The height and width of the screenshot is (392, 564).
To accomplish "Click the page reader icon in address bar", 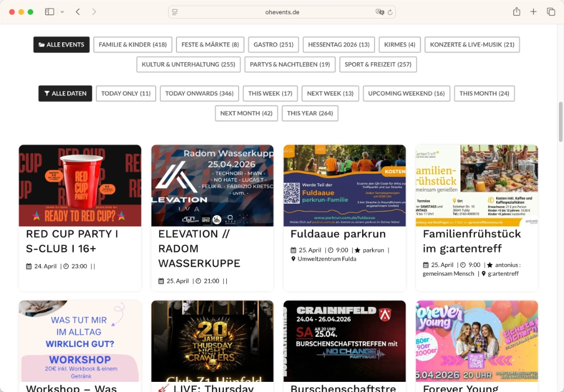I will tap(175, 12).
